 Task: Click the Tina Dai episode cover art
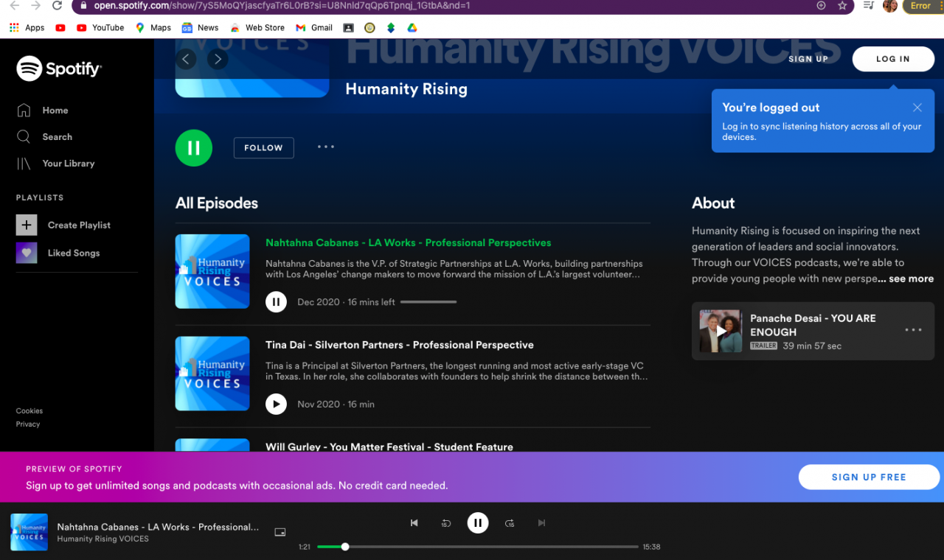click(212, 374)
